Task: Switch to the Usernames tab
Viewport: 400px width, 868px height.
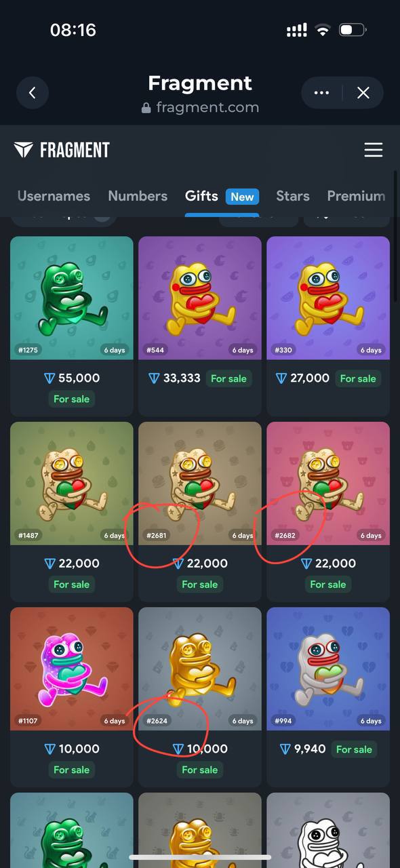Action: [54, 196]
